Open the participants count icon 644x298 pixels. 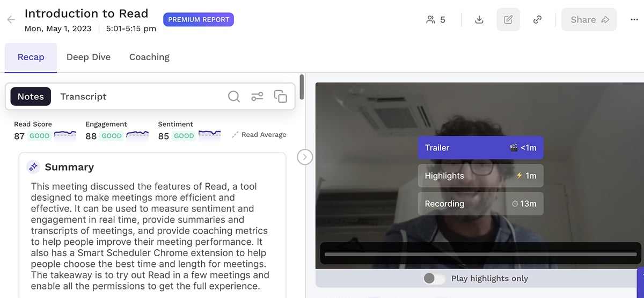pos(435,20)
